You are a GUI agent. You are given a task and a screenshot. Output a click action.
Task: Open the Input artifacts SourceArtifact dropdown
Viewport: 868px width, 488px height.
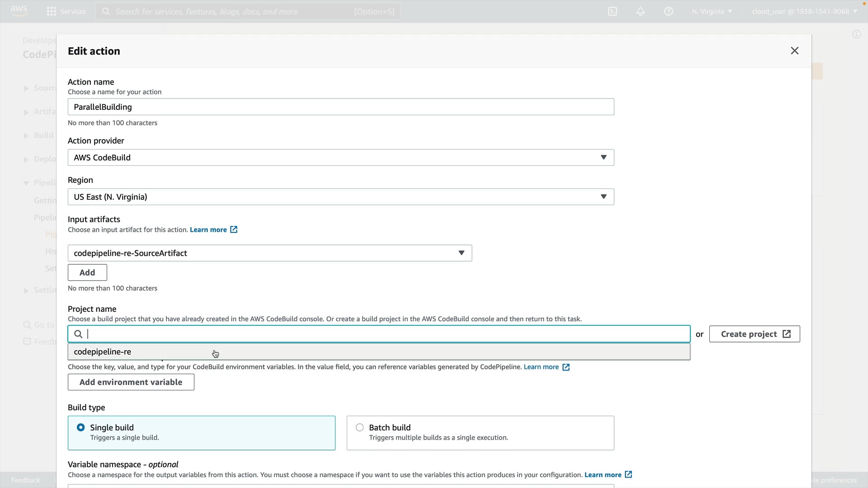tap(270, 253)
